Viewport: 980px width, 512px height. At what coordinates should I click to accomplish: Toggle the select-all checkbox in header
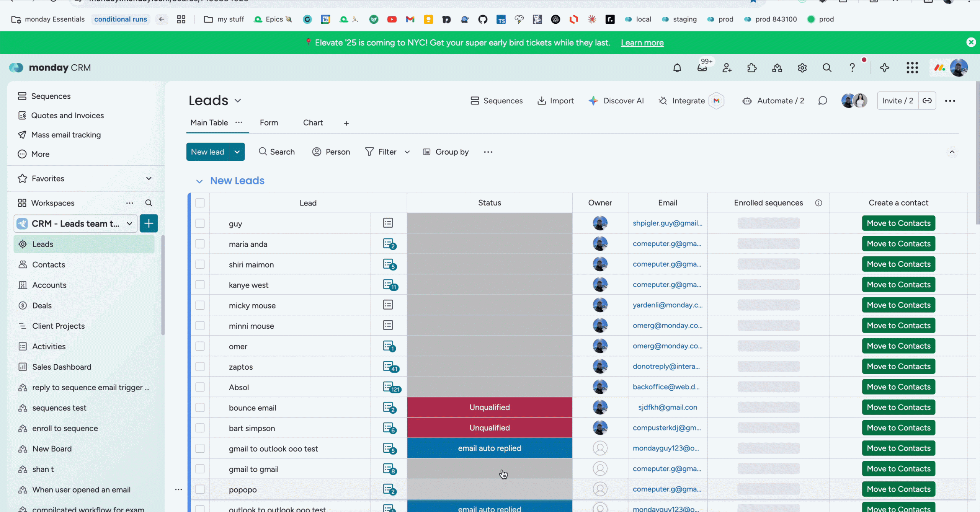(200, 203)
